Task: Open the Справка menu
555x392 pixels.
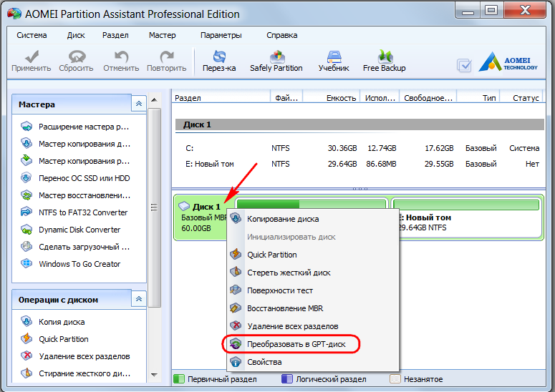Action: coord(281,35)
